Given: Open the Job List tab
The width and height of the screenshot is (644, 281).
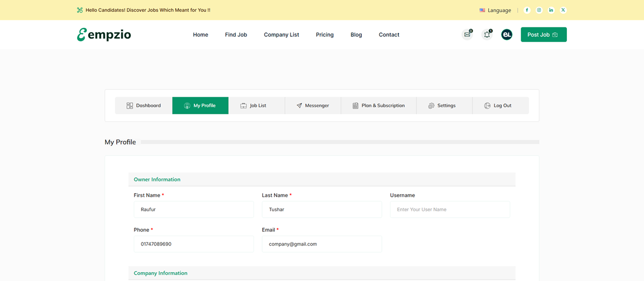Looking at the screenshot, I should 257,106.
